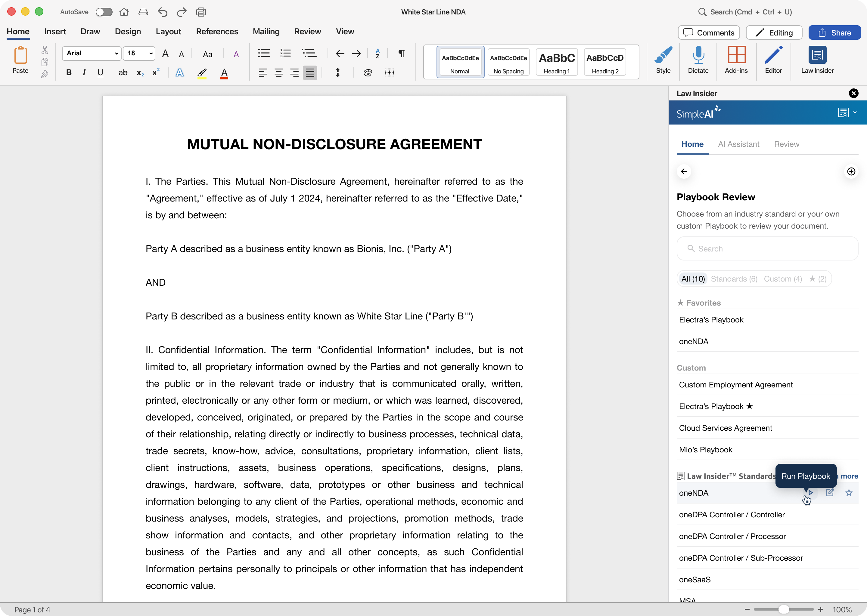Open the Comments button
Viewport: 867px width, 616px height.
click(708, 32)
